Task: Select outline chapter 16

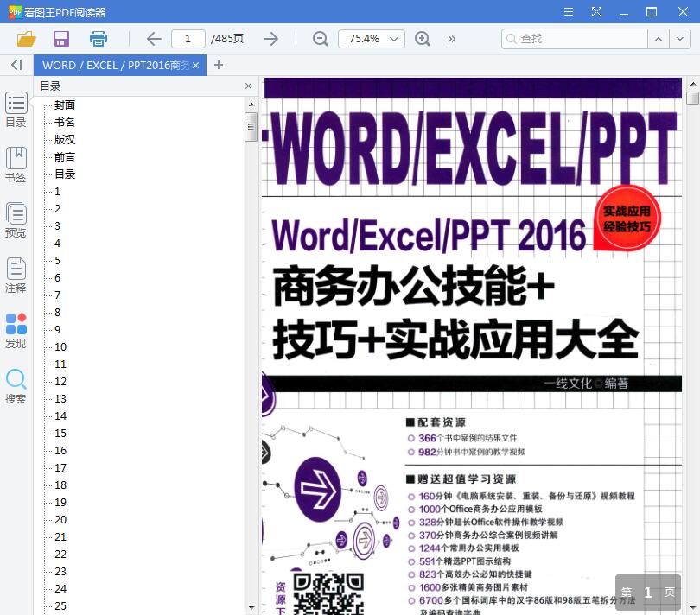Action: pos(60,451)
